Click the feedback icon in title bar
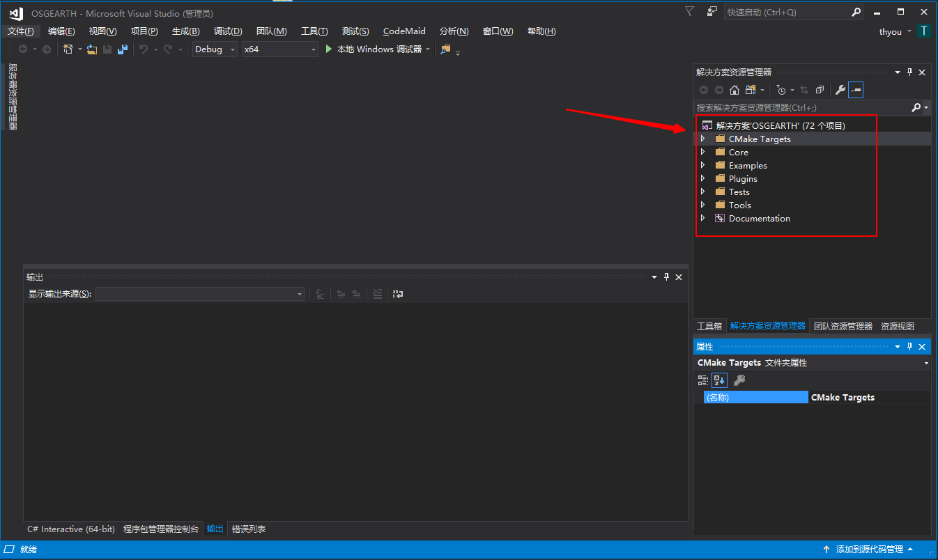The image size is (938, 560). [x=712, y=12]
